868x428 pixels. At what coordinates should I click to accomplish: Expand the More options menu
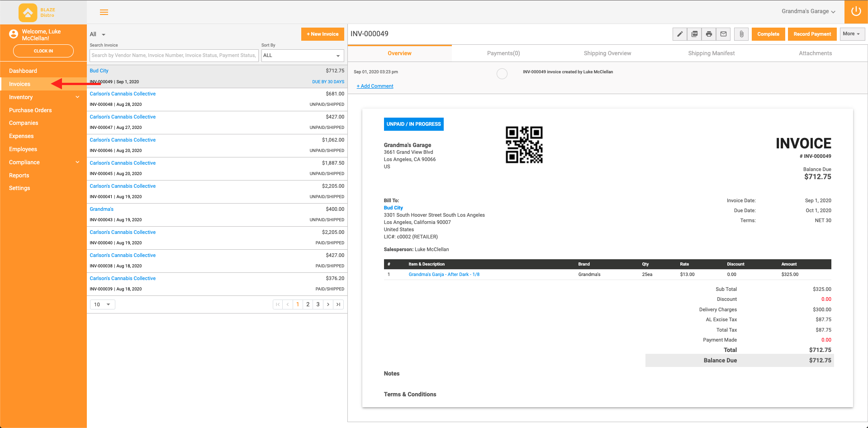(852, 34)
